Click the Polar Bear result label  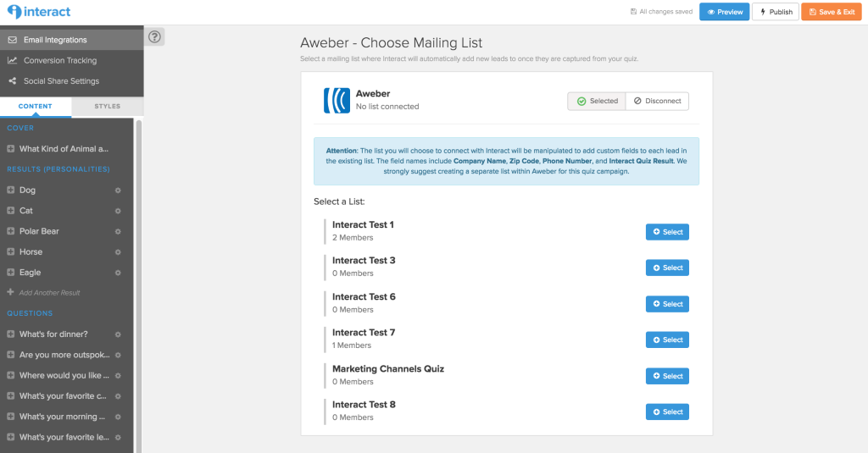39,231
